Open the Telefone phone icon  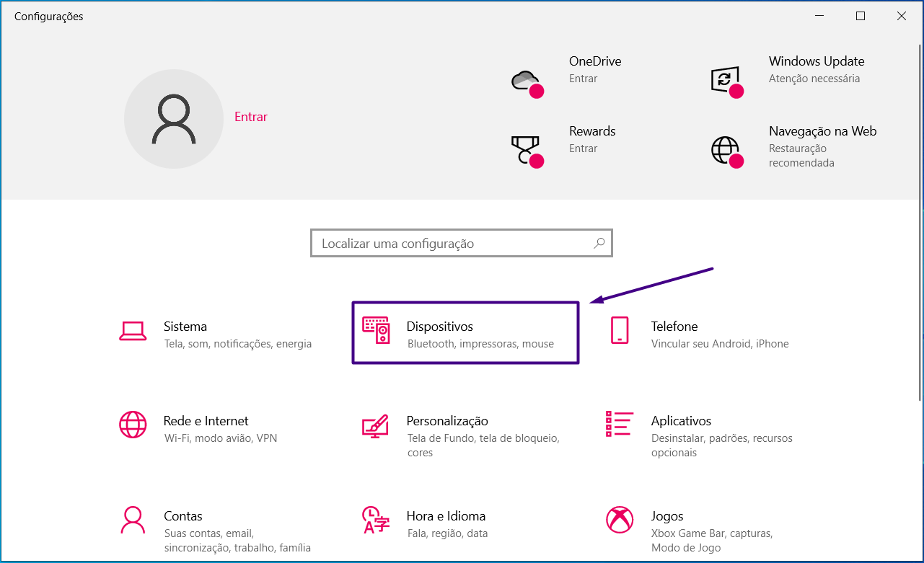point(620,330)
